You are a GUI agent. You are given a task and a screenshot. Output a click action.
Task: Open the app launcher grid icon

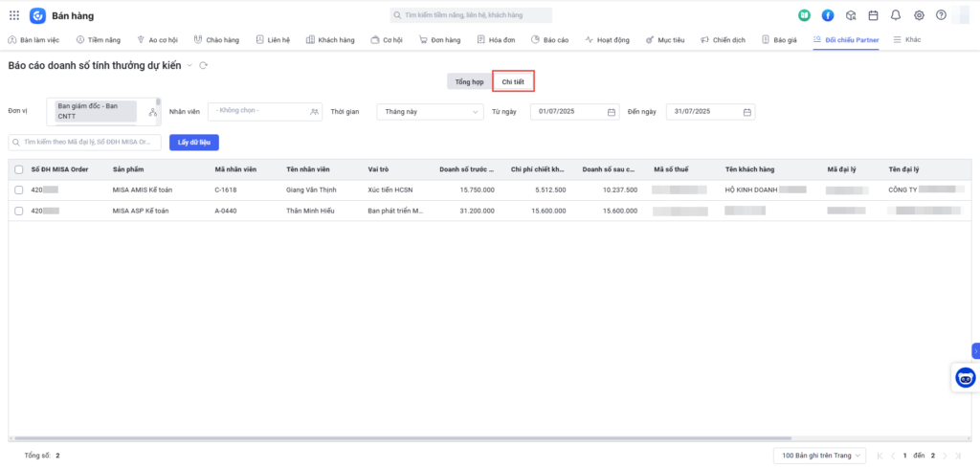[x=14, y=15]
